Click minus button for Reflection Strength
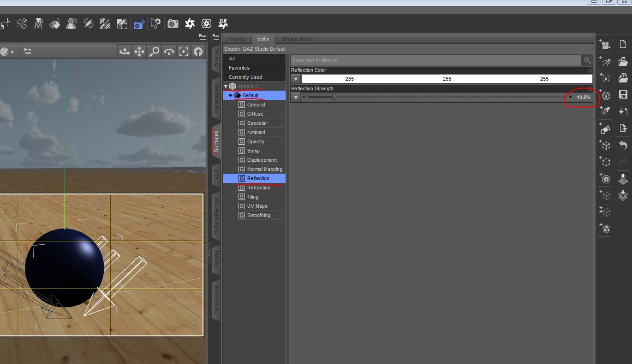 [x=304, y=97]
